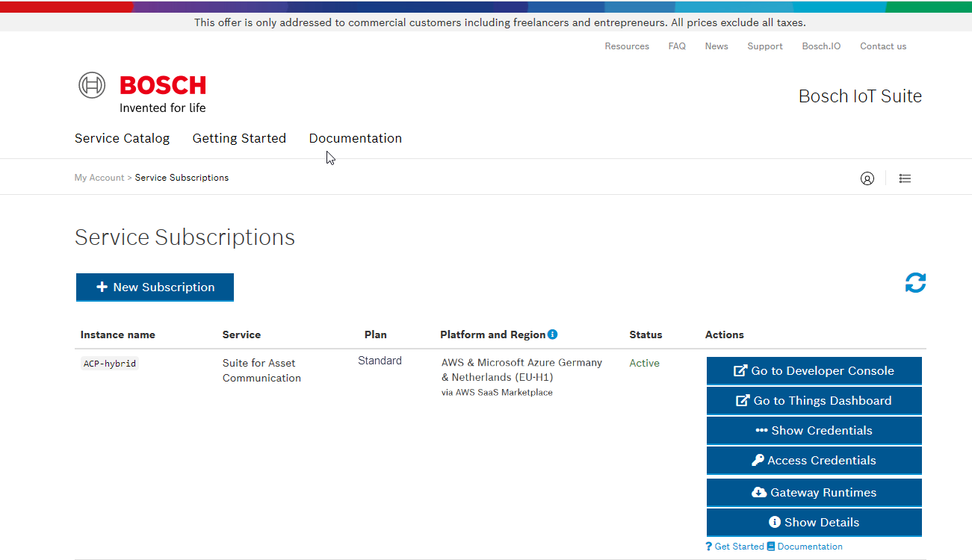
Task: Open the News link
Action: [x=716, y=46]
